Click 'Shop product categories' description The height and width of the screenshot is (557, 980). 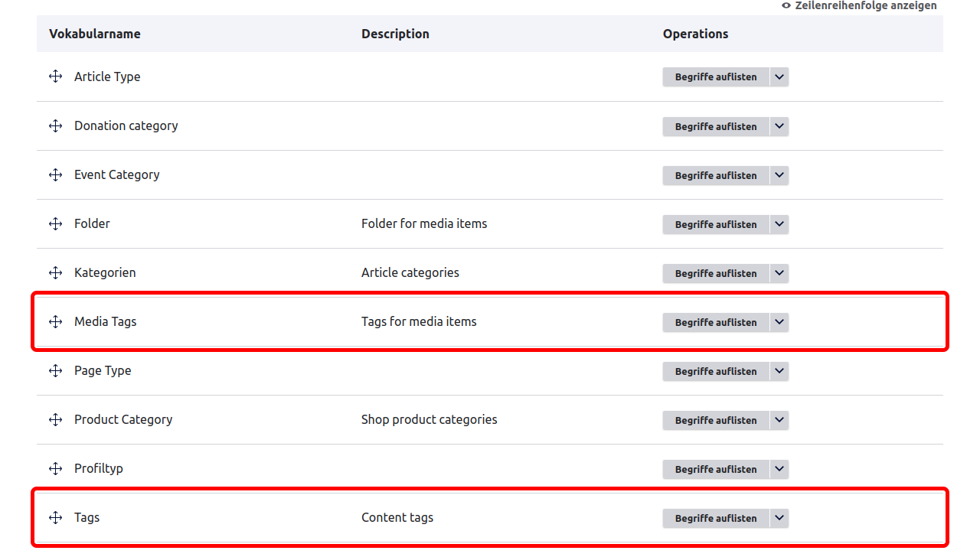pos(430,419)
